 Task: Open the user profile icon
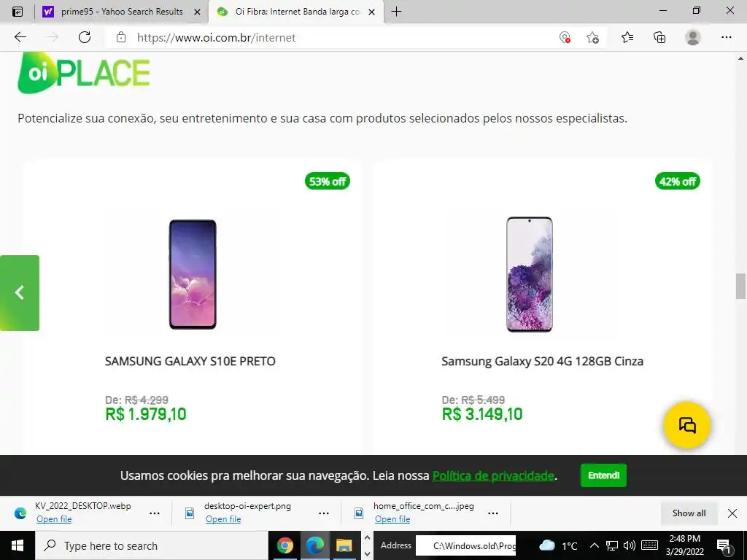[693, 37]
